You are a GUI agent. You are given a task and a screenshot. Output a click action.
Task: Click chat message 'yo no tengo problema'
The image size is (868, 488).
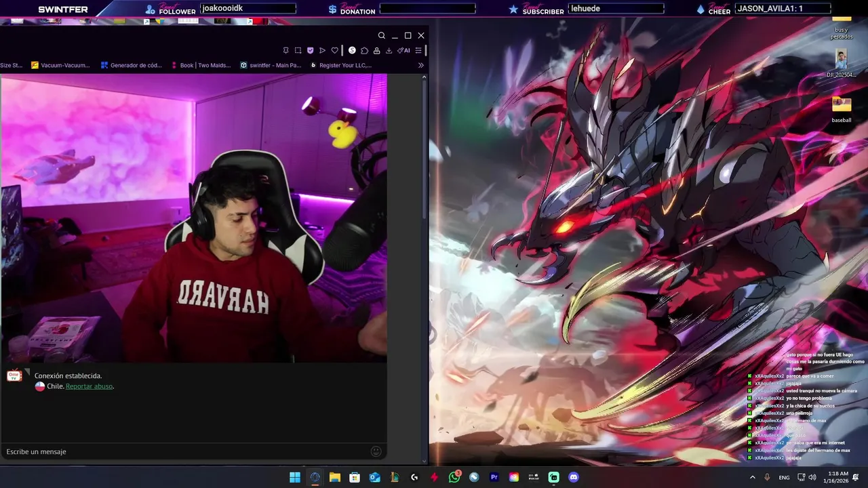click(810, 398)
